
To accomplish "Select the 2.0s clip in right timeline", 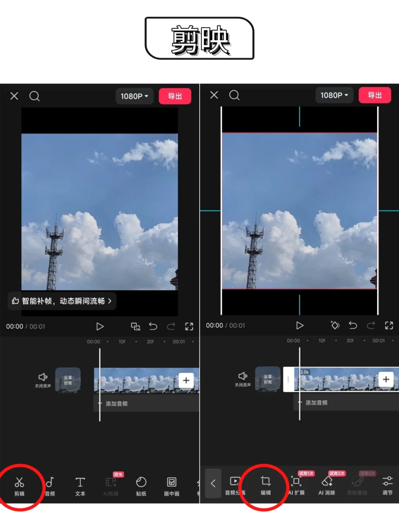I will point(341,379).
